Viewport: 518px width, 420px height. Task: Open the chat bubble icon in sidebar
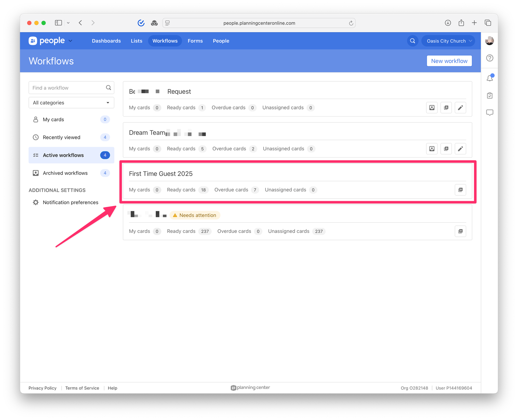pos(490,112)
